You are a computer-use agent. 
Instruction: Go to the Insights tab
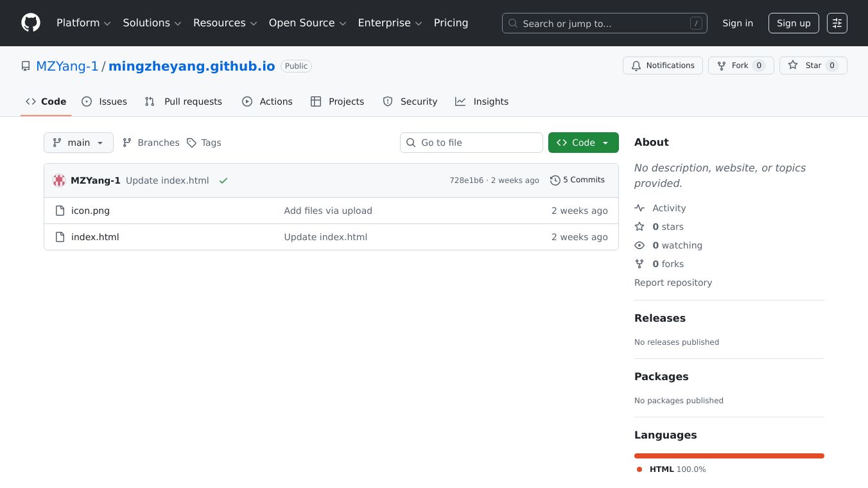click(x=482, y=101)
